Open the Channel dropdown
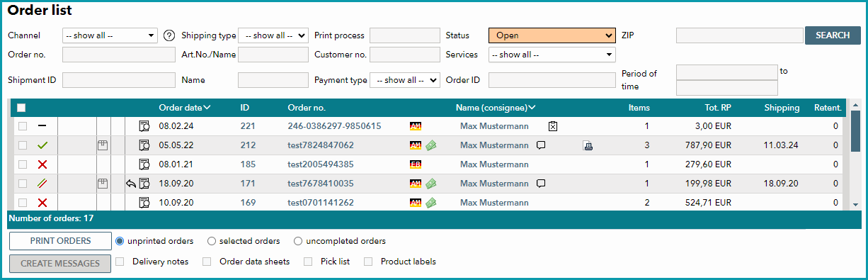This screenshot has width=868, height=280. 110,35
